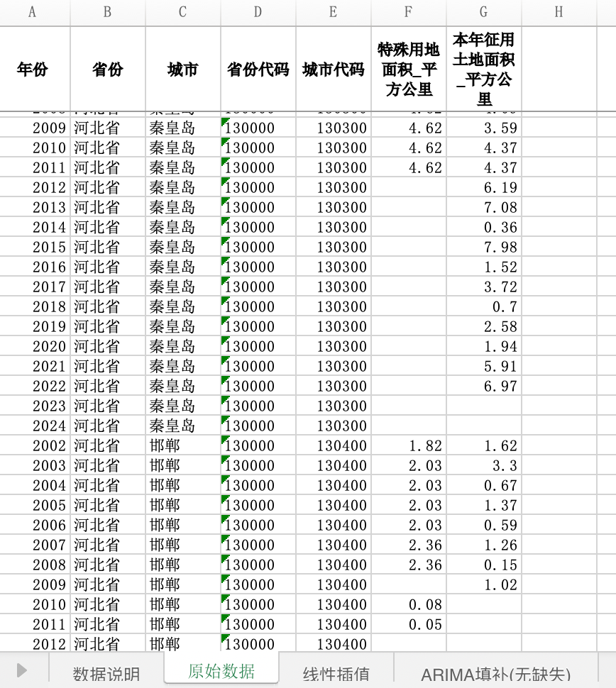Select the 1.52 value in the 2016 row
This screenshot has height=688, width=616.
(484, 267)
